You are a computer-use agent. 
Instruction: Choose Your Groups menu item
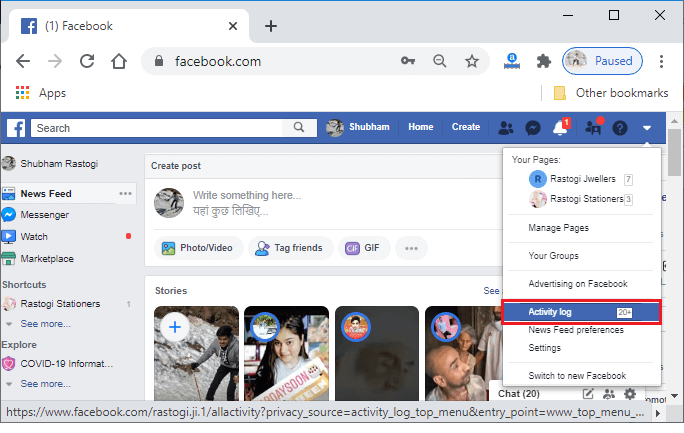[x=553, y=256]
